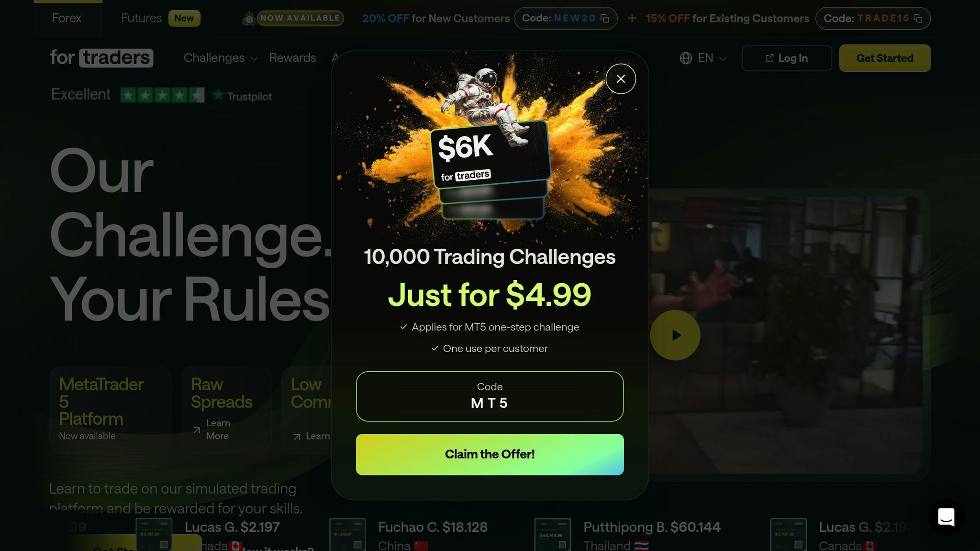Open the chat support bubble icon
Viewport: 980px width, 551px height.
point(946,517)
